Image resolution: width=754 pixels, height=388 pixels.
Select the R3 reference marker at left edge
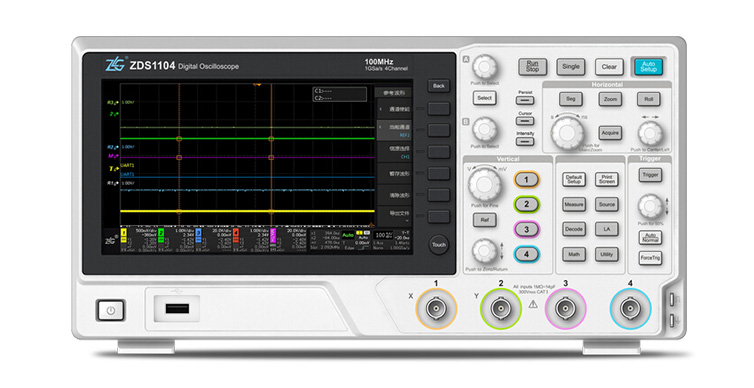coord(113,103)
